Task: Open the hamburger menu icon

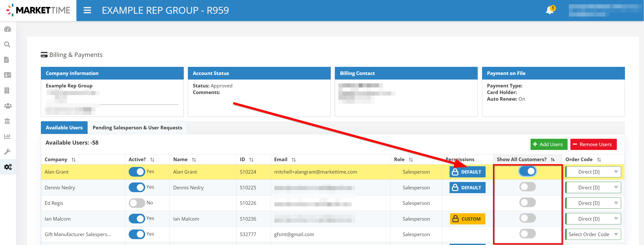Action: [87, 10]
